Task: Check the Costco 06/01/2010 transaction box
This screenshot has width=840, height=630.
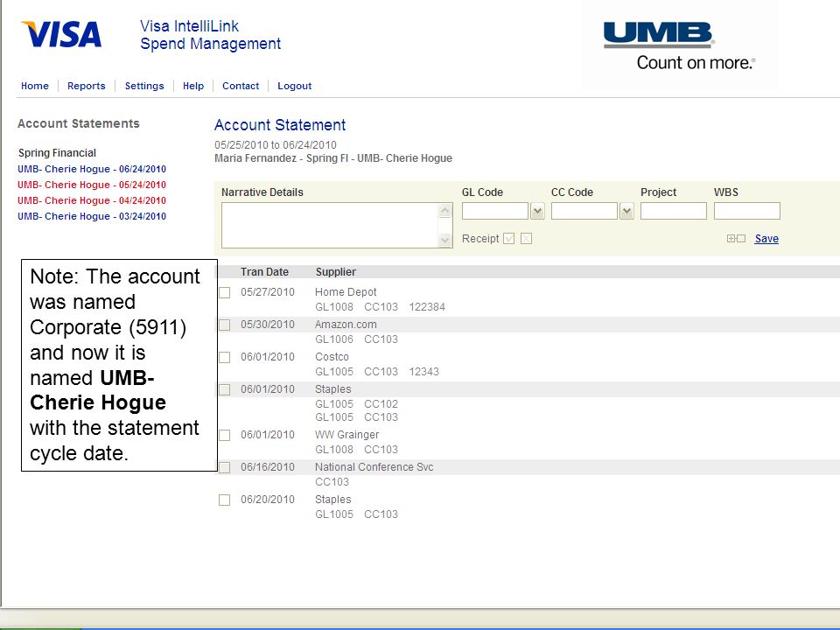Action: pos(225,357)
